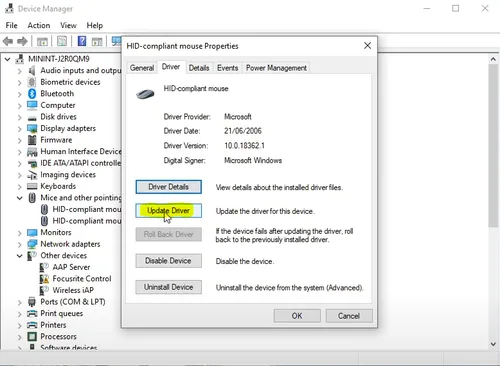Switch to the Events tab
This screenshot has height=366, width=500.
tap(228, 68)
